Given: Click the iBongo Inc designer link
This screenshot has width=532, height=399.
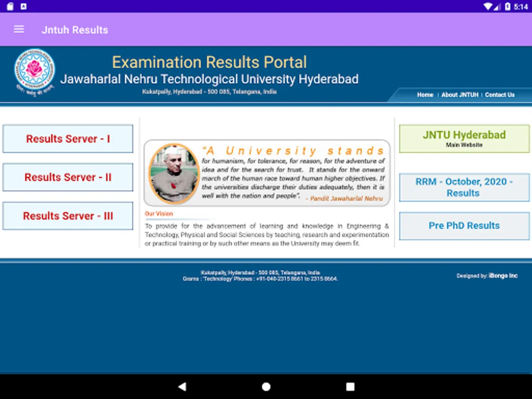Looking at the screenshot, I should (503, 276).
